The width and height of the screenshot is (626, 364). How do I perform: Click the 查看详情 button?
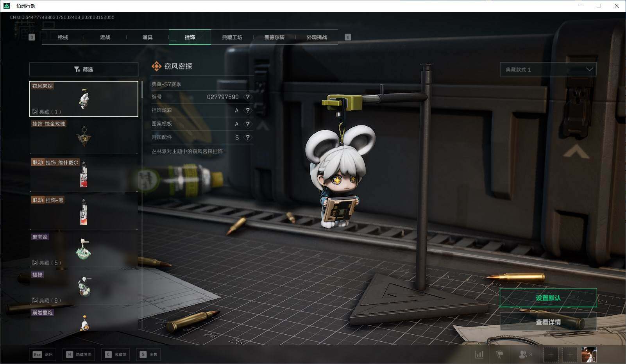[x=548, y=322]
